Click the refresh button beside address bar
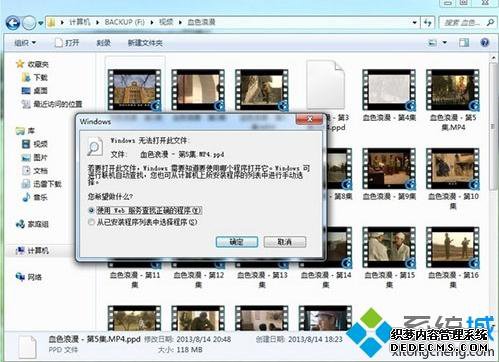The image size is (499, 362). pos(428,23)
